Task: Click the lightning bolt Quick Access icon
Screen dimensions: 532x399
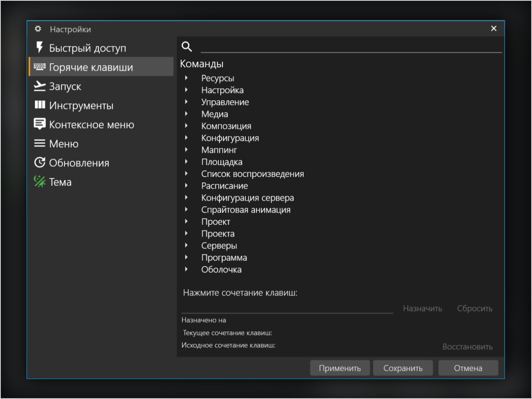Action: [x=39, y=48]
